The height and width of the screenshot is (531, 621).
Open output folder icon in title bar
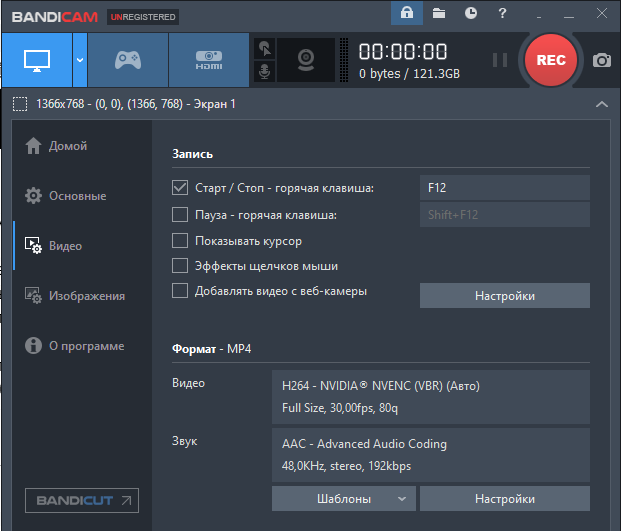[439, 13]
